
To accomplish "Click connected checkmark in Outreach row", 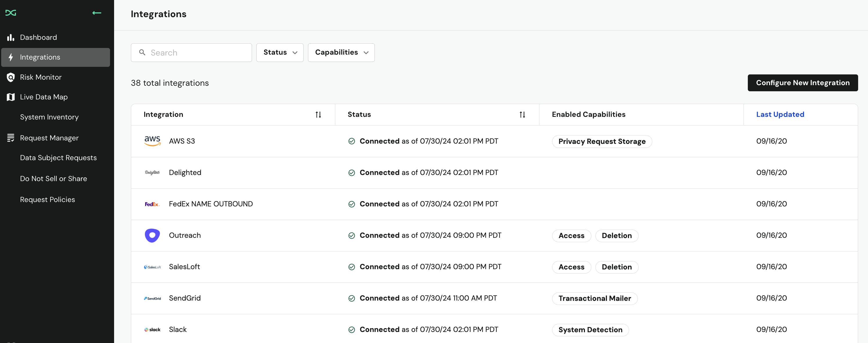I will click(x=352, y=235).
